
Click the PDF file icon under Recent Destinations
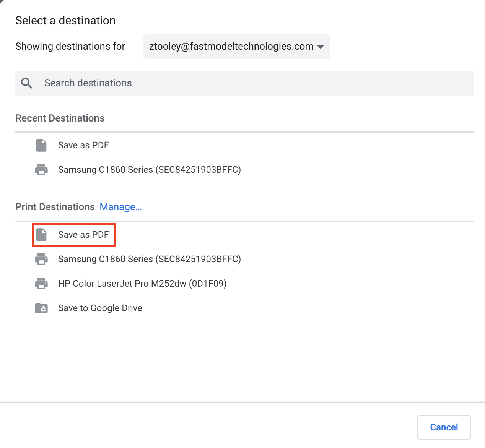coord(41,145)
